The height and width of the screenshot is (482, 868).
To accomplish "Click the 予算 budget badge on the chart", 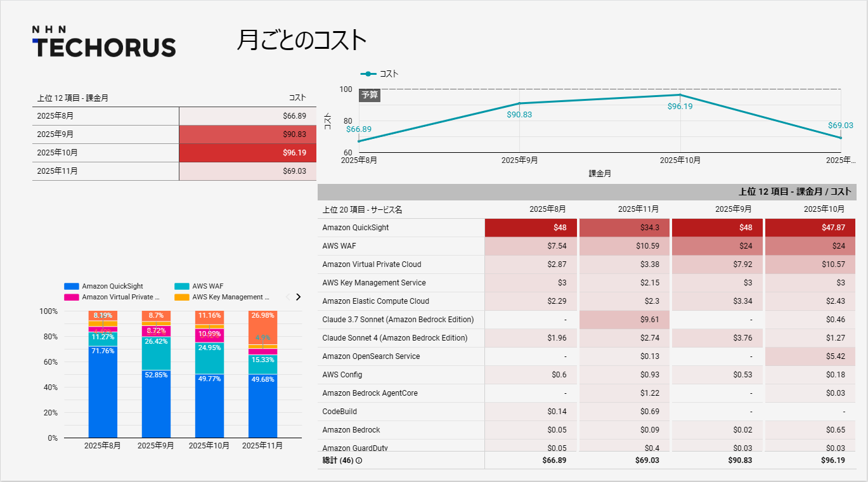I will click(x=370, y=94).
